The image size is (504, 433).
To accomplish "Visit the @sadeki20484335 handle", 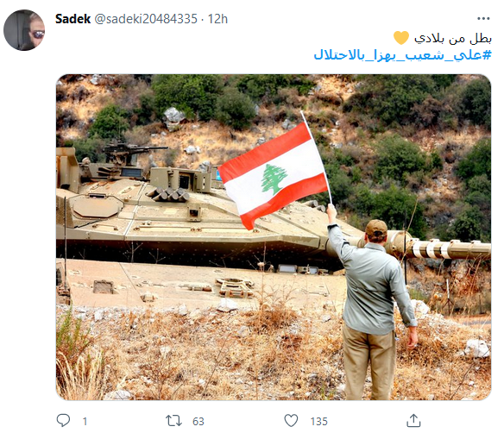I will coord(146,19).
